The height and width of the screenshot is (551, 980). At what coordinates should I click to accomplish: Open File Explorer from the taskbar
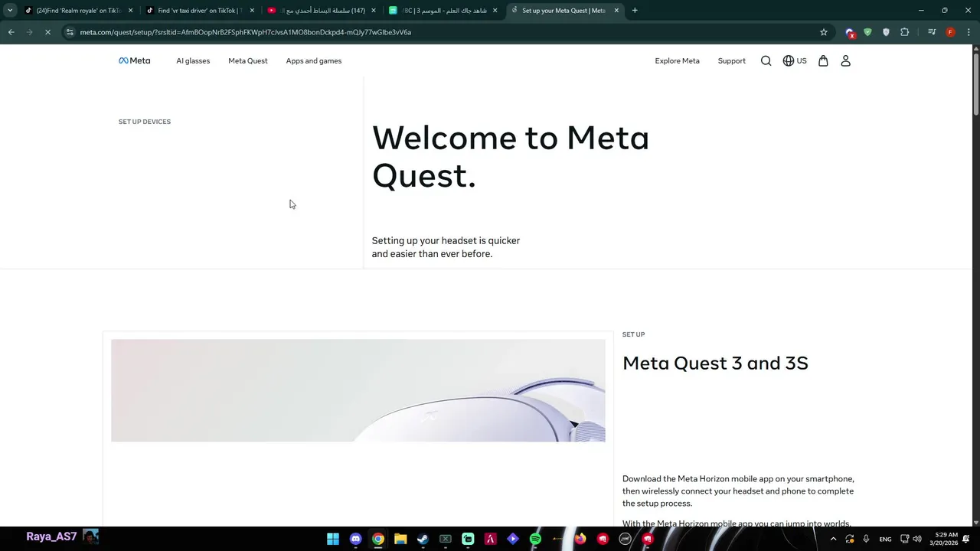coord(400,539)
